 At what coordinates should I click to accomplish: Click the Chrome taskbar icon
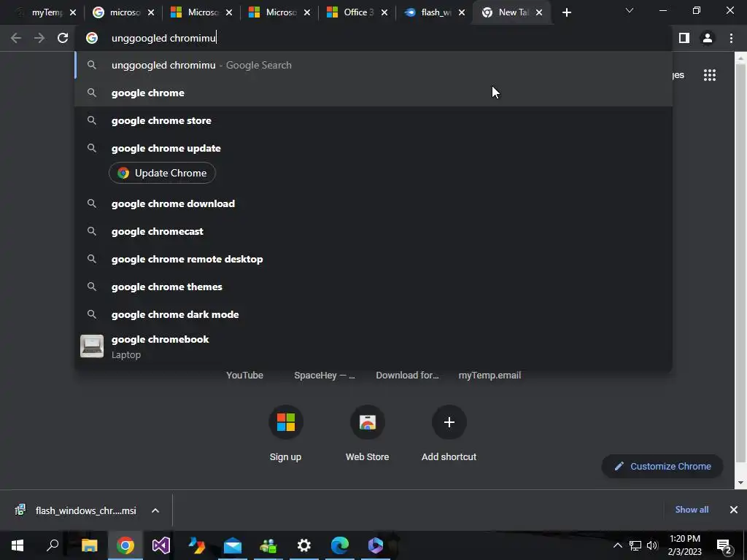125,545
